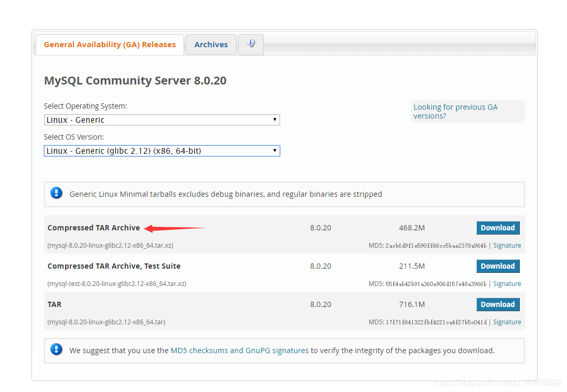Image resolution: width=567 pixels, height=392 pixels.
Task: Click the blue notice icon beside Generic Linux Minimal tarballs
Action: [57, 193]
